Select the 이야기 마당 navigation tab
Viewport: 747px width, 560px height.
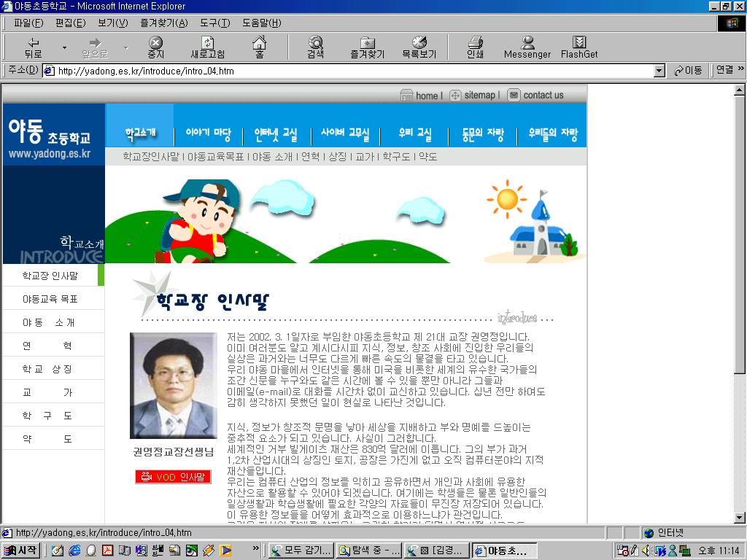208,134
